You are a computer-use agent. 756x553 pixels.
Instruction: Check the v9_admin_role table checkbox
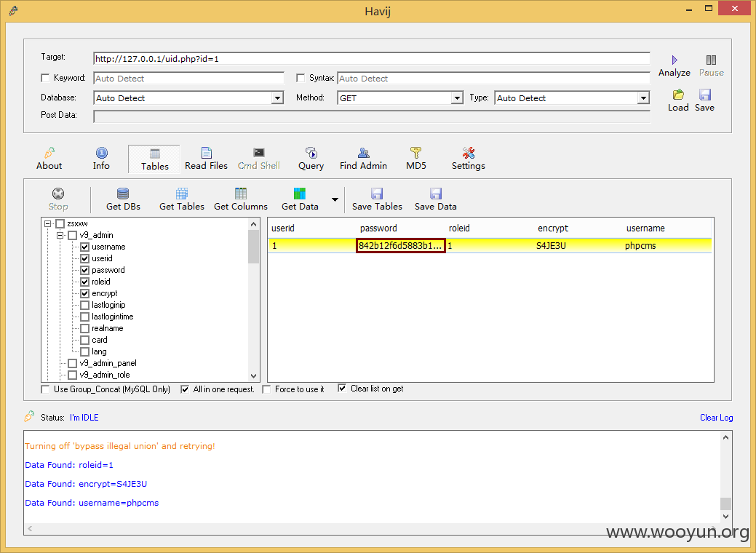pos(72,375)
